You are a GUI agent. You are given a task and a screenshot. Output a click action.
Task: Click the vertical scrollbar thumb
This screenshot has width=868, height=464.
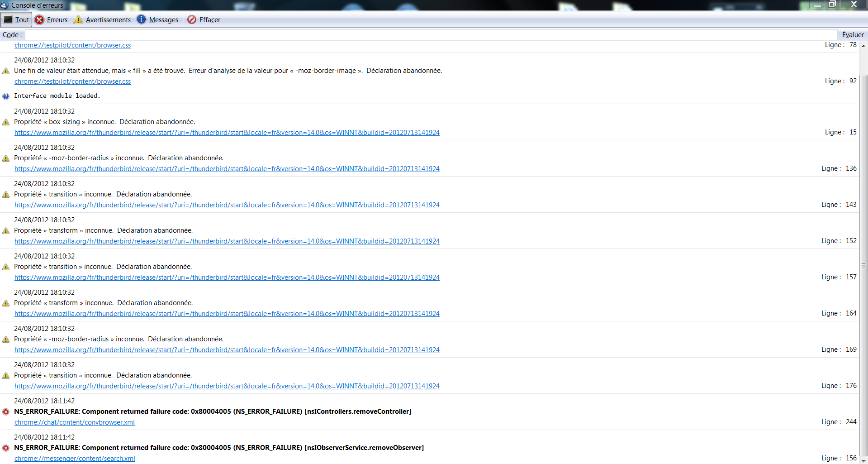pos(863,265)
